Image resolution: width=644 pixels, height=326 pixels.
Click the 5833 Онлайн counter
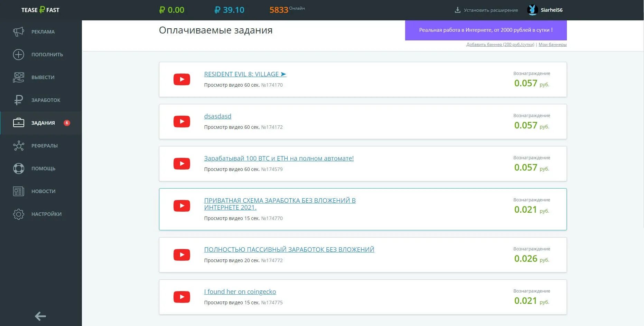tap(287, 9)
